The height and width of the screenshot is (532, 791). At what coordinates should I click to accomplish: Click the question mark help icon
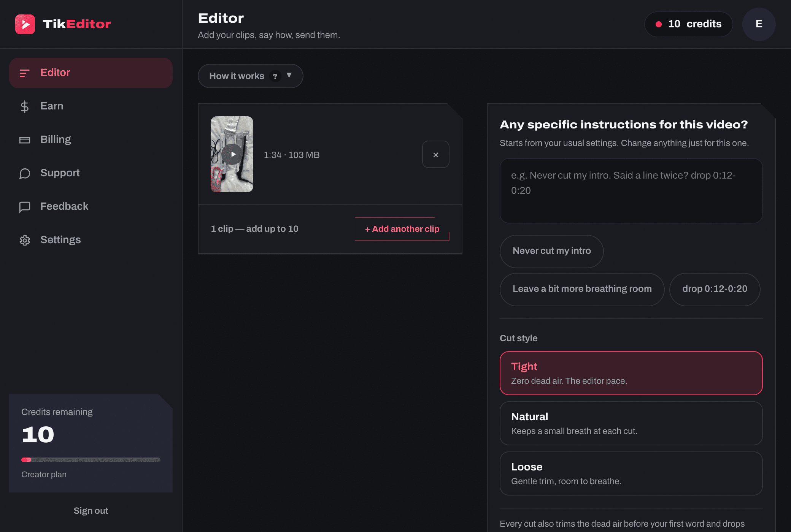point(275,76)
